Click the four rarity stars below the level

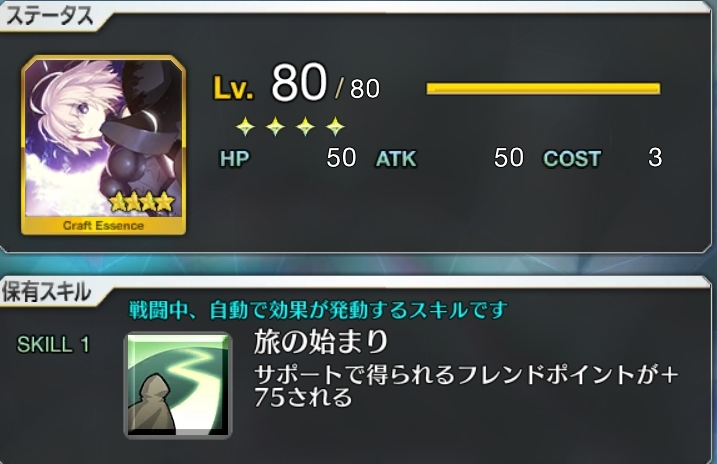(290, 126)
